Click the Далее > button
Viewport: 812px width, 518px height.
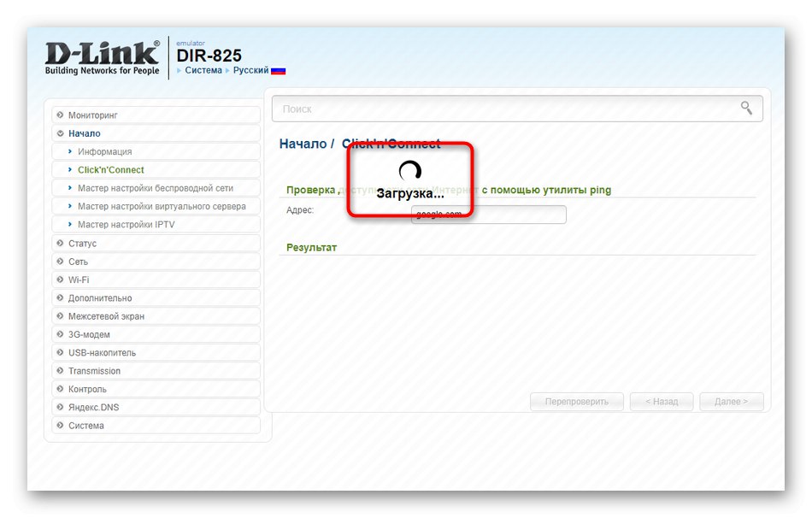tap(731, 402)
